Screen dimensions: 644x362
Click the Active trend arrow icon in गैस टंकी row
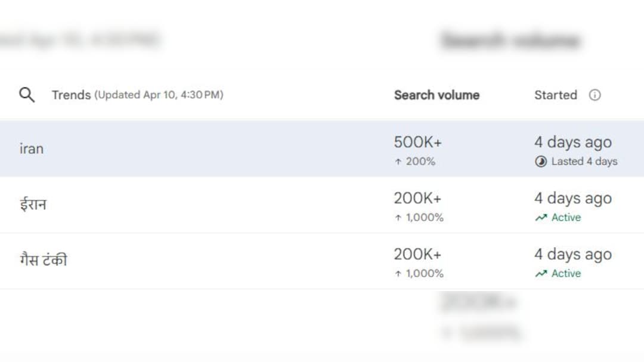[x=541, y=274]
